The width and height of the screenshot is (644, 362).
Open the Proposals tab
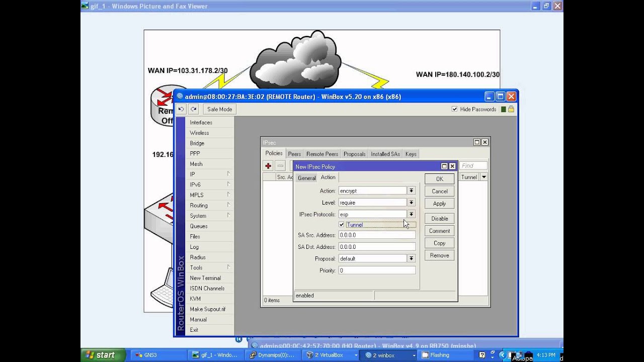[x=355, y=154]
